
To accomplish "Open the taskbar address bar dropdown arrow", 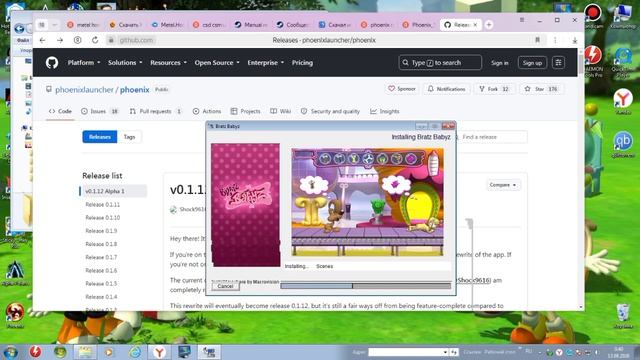I will tap(445, 352).
